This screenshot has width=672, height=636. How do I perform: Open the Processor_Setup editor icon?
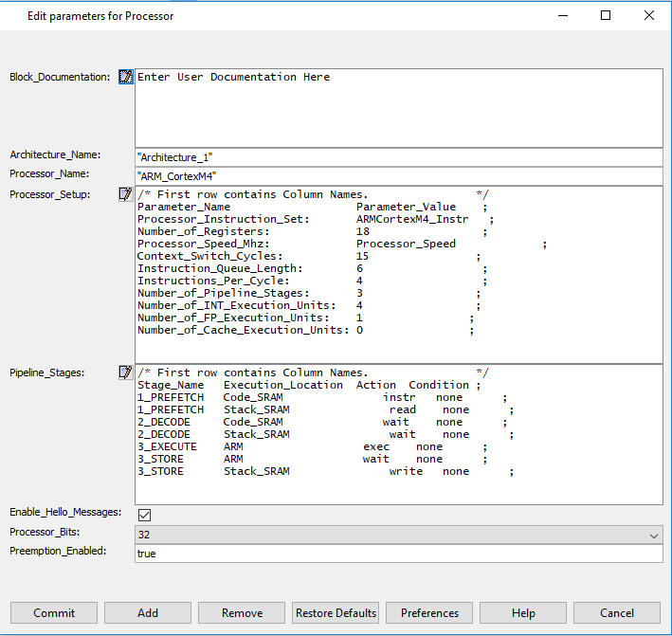(x=125, y=194)
